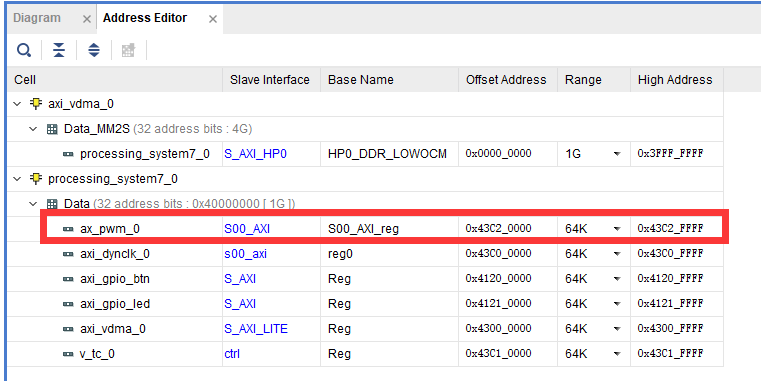Viewport: 761px width, 381px height.
Task: Switch to the Diagram tab
Action: [x=37, y=18]
